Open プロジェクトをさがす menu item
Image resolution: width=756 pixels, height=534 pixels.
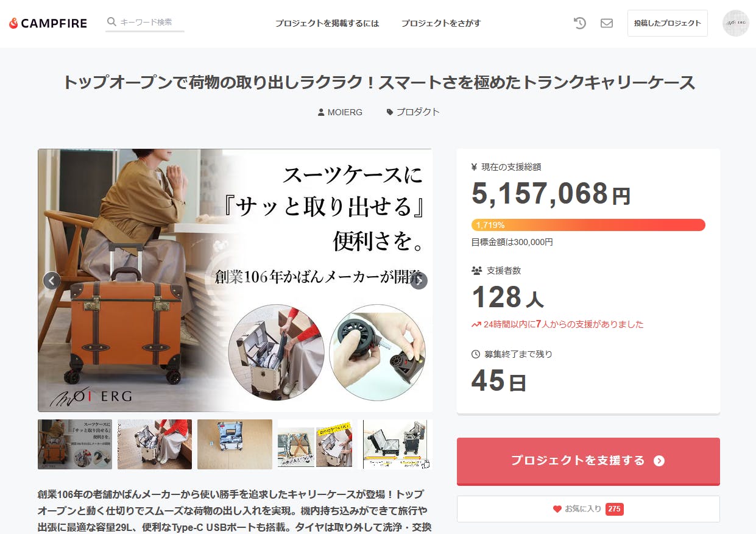(x=441, y=23)
